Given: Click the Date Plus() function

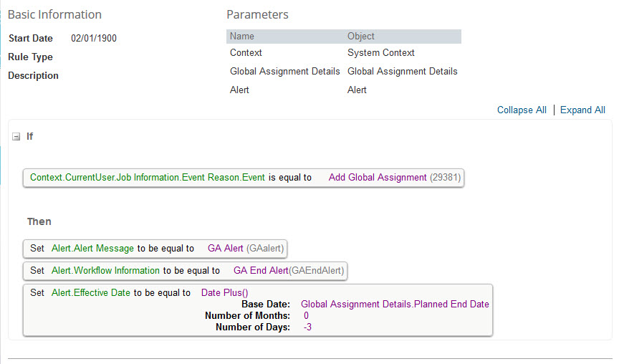Looking at the screenshot, I should click(225, 292).
